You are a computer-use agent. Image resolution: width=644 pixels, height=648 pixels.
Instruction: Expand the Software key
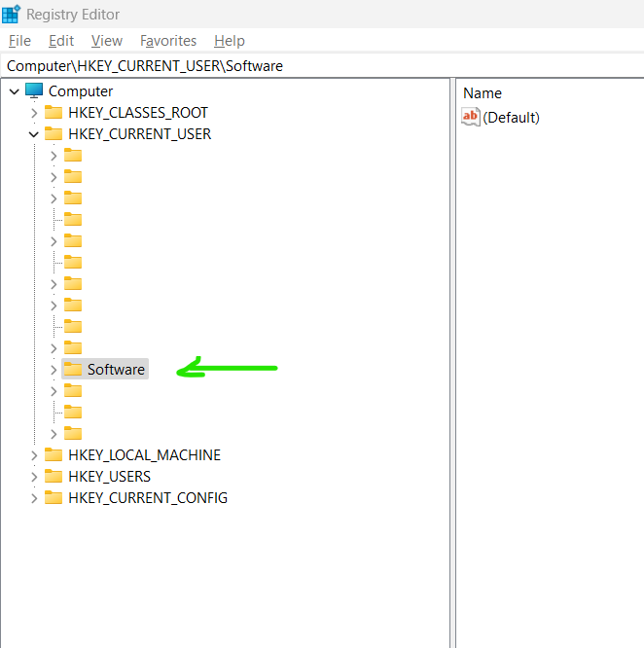(54, 370)
